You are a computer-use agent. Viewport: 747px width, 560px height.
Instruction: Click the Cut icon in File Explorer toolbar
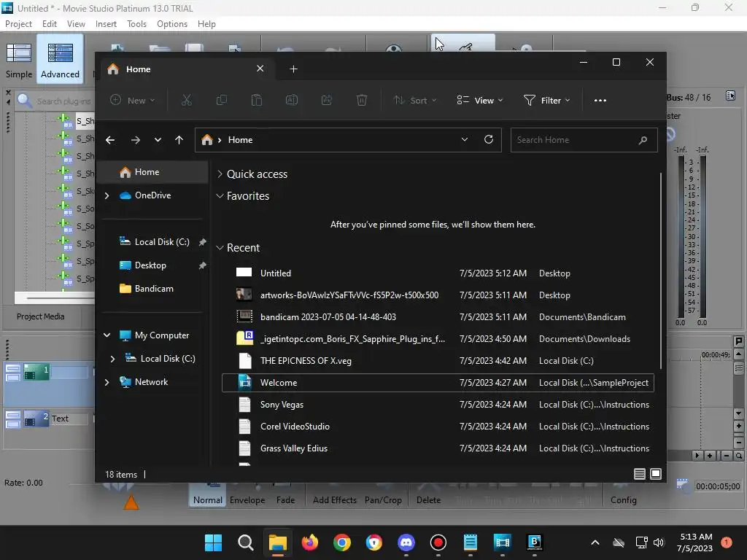(186, 100)
